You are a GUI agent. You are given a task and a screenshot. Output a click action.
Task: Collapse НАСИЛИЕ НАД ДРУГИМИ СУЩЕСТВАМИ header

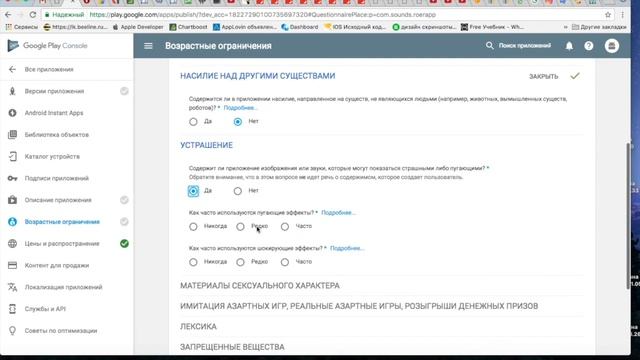pyautogui.click(x=258, y=76)
